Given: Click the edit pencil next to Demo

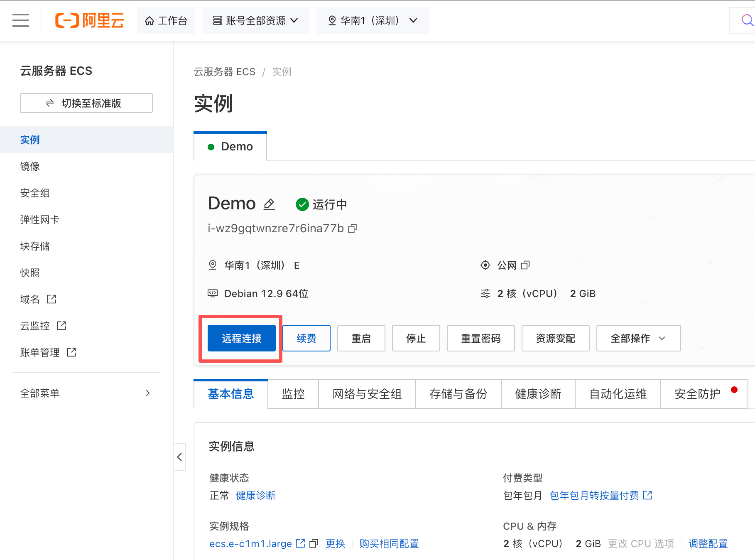Looking at the screenshot, I should tap(269, 204).
